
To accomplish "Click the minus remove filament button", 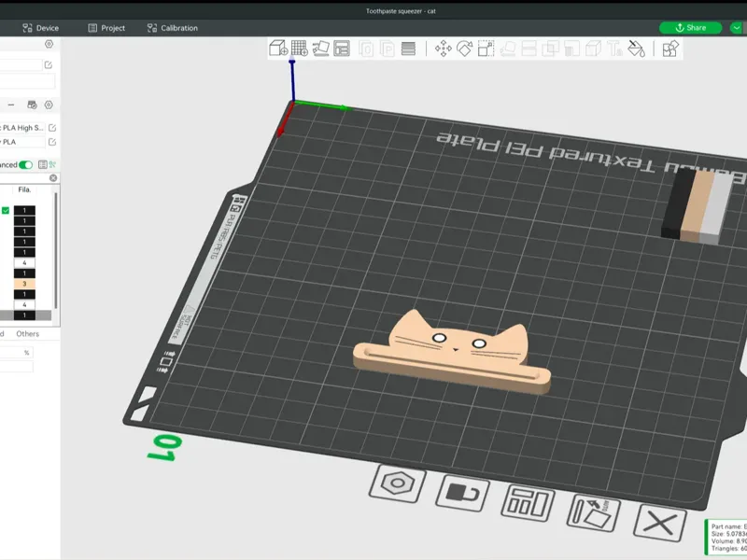I will [x=11, y=105].
